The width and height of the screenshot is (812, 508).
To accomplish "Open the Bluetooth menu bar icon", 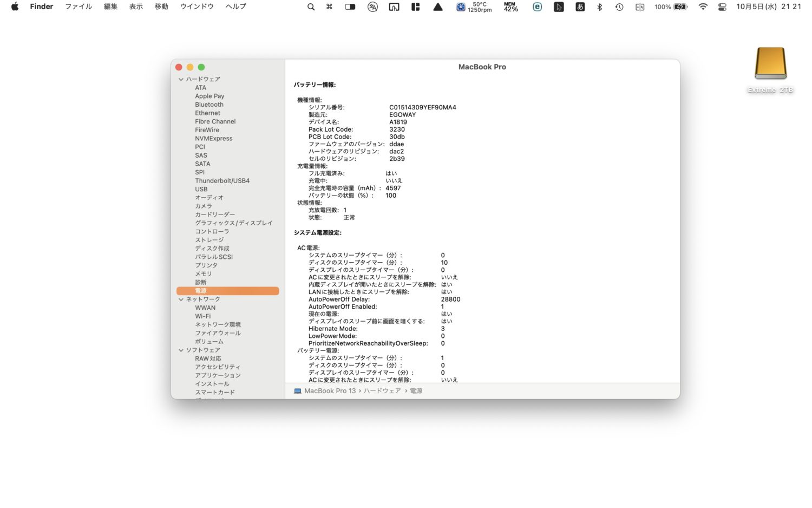I will 599,7.
